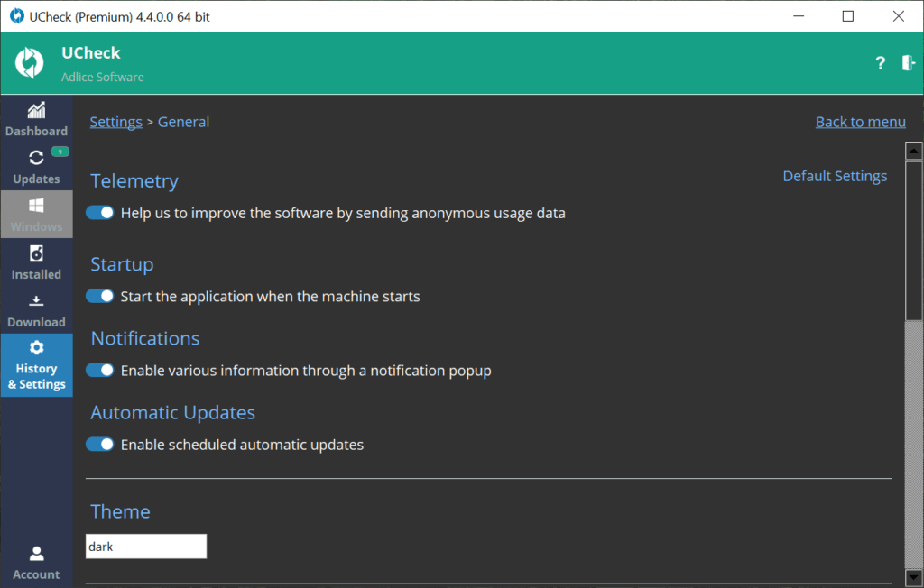Image resolution: width=924 pixels, height=588 pixels.
Task: Select History & Settings sidebar item
Action: [36, 365]
